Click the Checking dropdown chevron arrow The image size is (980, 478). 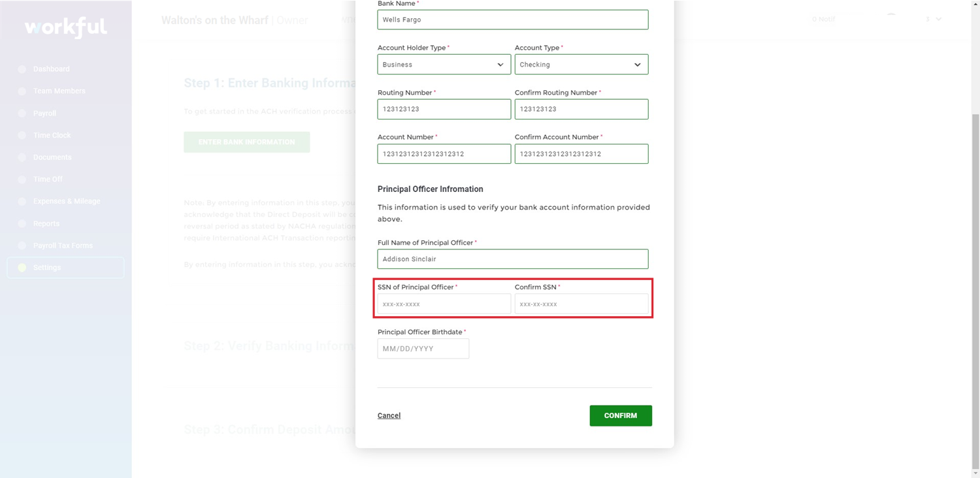638,65
